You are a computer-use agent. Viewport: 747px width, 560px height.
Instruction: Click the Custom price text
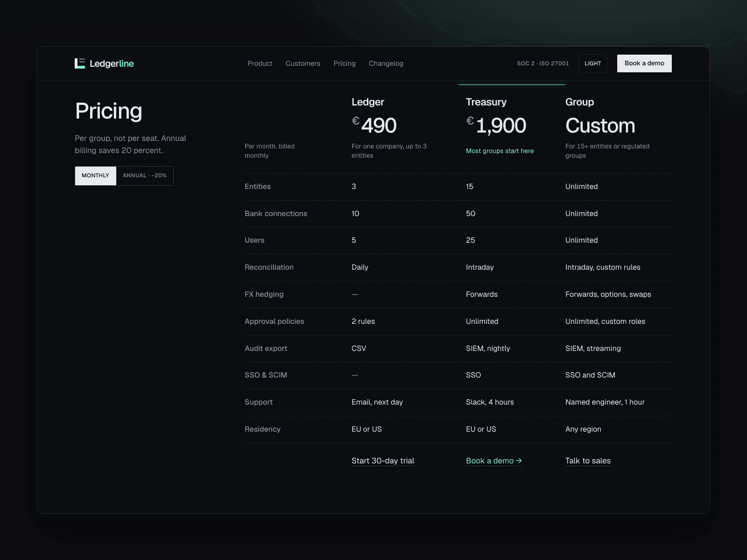coord(600,126)
